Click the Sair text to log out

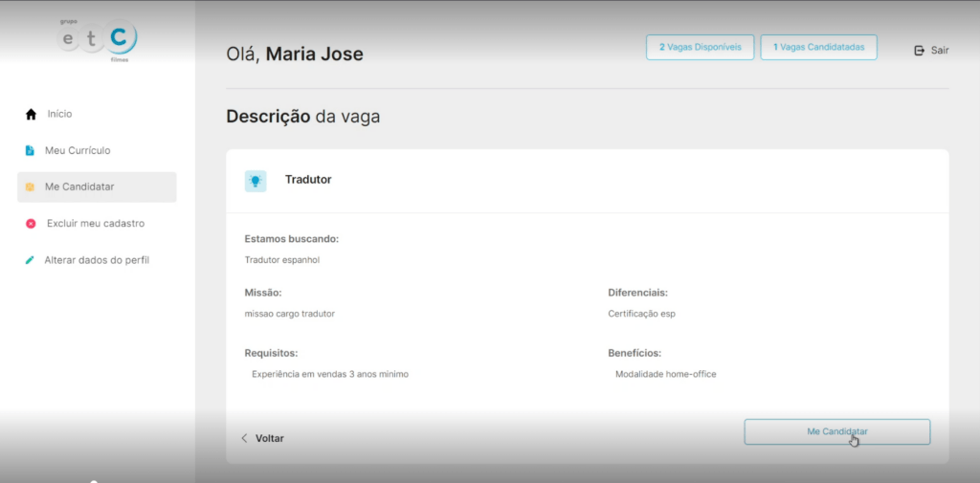940,50
